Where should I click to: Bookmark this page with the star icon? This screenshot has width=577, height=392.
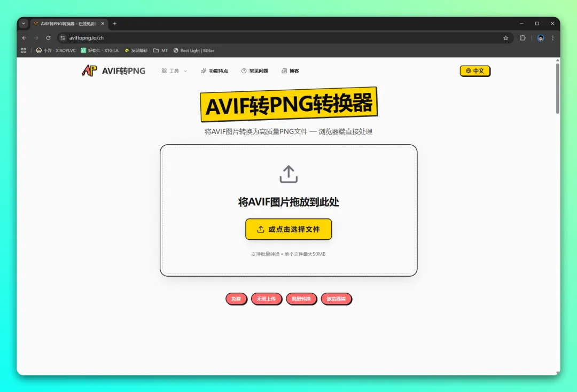pos(505,38)
